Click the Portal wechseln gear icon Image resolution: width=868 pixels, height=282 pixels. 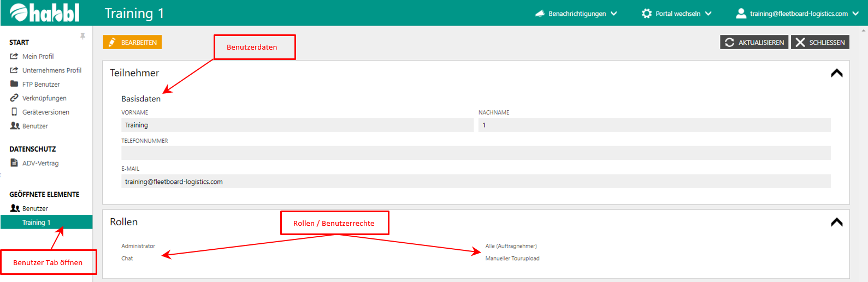pos(647,14)
